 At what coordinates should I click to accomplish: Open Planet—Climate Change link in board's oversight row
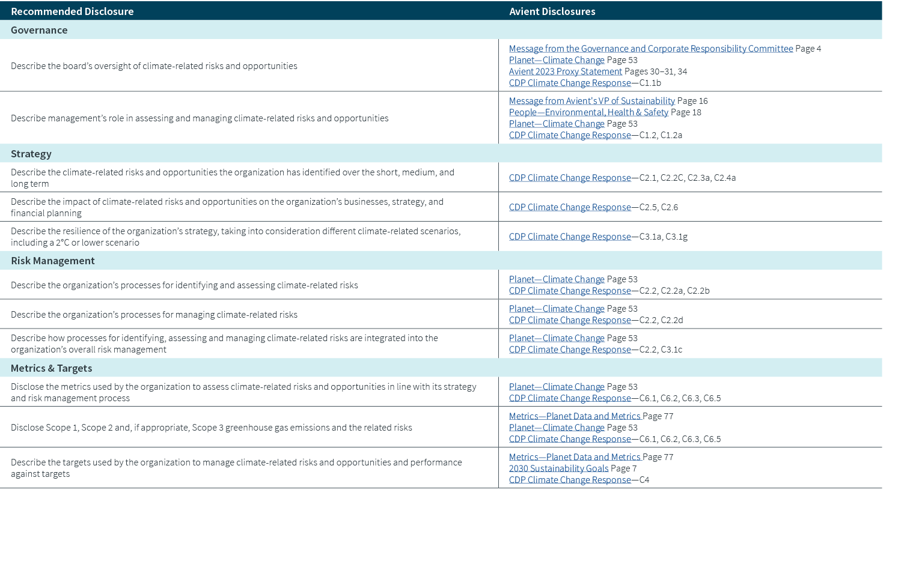pyautogui.click(x=556, y=60)
